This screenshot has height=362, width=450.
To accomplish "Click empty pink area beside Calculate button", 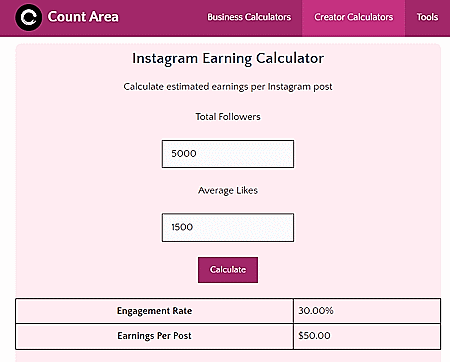I will (x=333, y=270).
